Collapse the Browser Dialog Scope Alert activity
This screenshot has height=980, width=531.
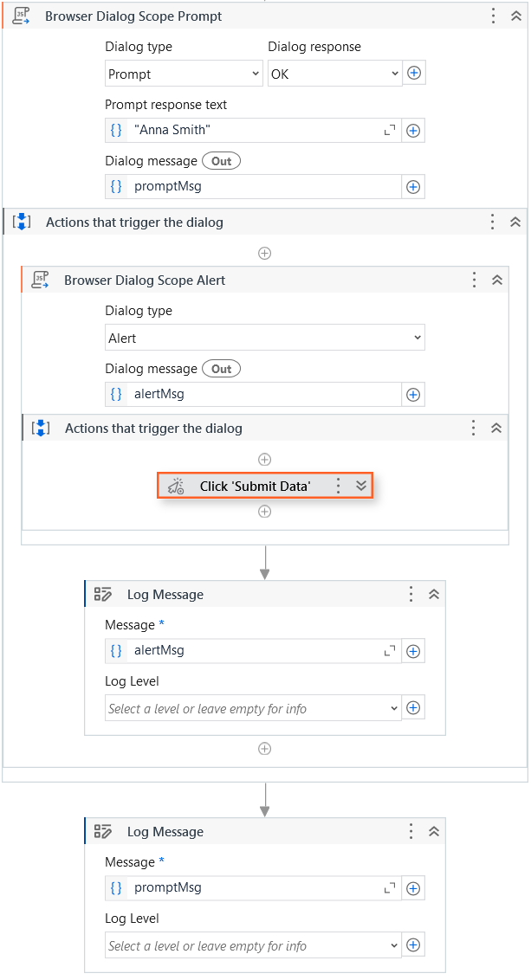coord(497,280)
